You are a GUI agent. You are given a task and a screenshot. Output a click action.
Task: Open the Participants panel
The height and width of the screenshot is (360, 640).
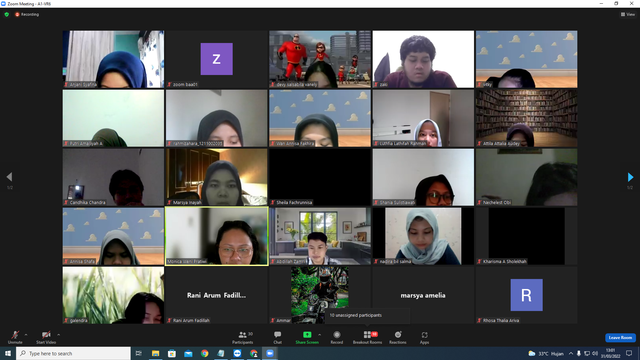coord(243,337)
